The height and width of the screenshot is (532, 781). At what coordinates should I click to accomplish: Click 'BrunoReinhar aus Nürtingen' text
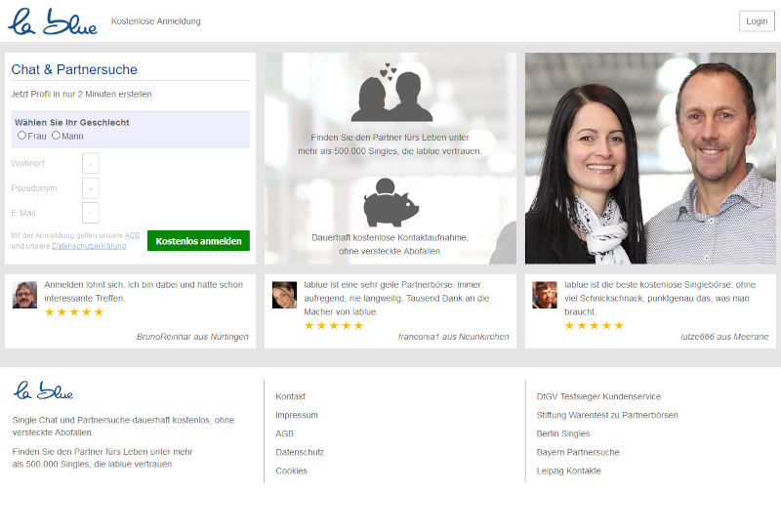tap(192, 337)
